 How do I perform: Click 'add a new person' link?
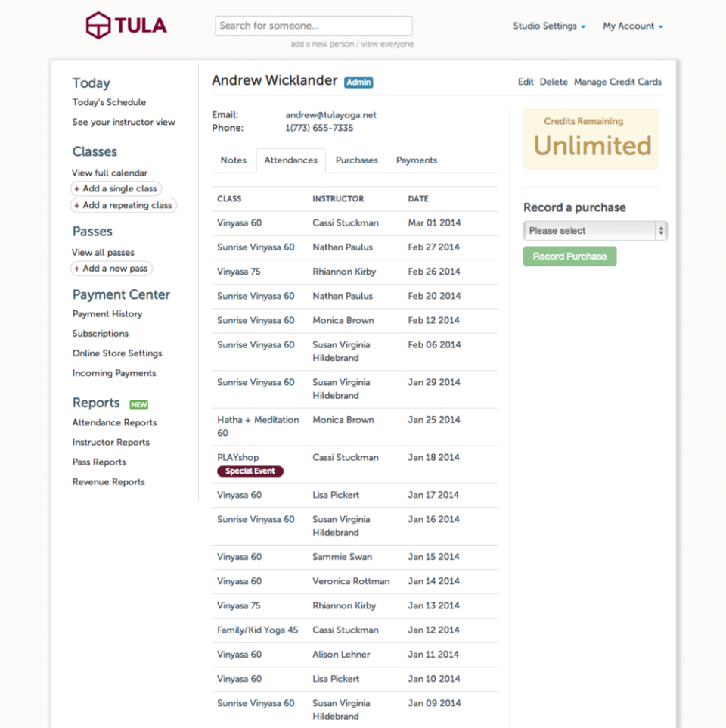tap(322, 45)
